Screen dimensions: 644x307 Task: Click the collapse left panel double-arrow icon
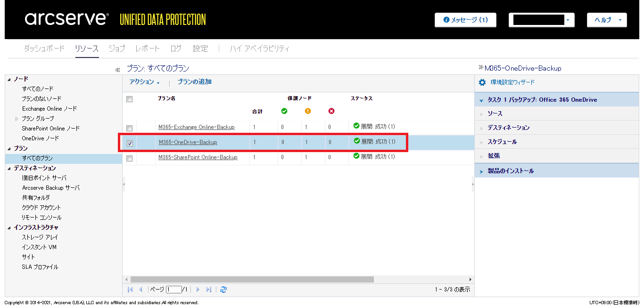pos(117,70)
